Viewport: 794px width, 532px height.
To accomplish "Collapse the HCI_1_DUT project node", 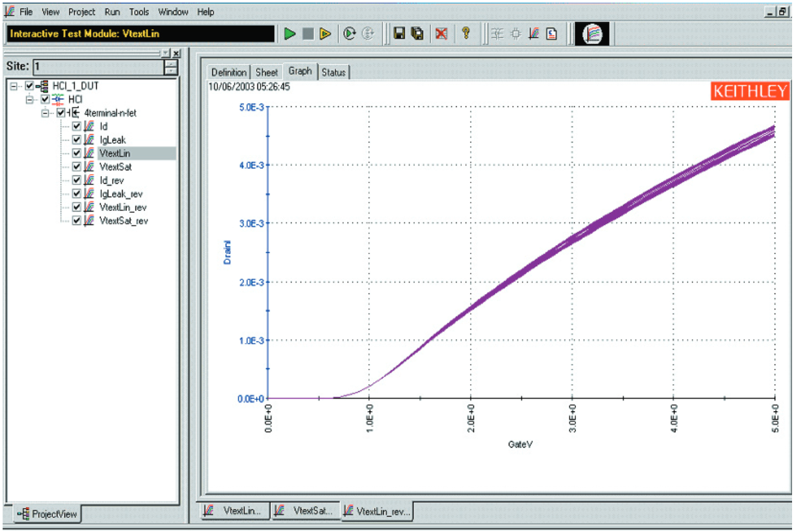I will pyautogui.click(x=14, y=85).
